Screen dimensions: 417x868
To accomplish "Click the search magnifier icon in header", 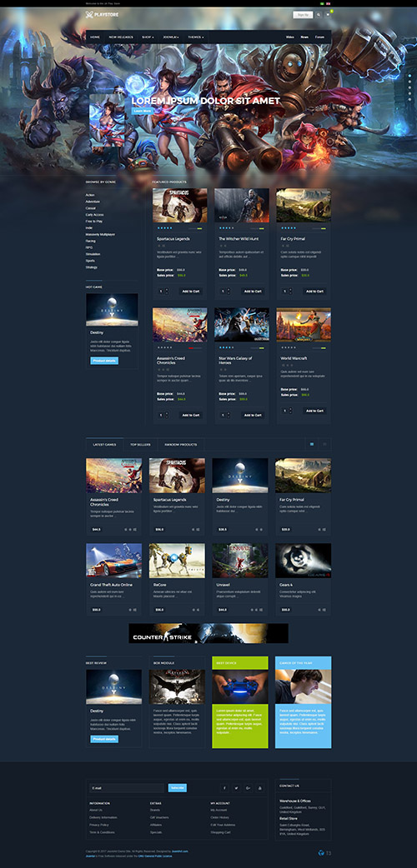I will pyautogui.click(x=319, y=15).
